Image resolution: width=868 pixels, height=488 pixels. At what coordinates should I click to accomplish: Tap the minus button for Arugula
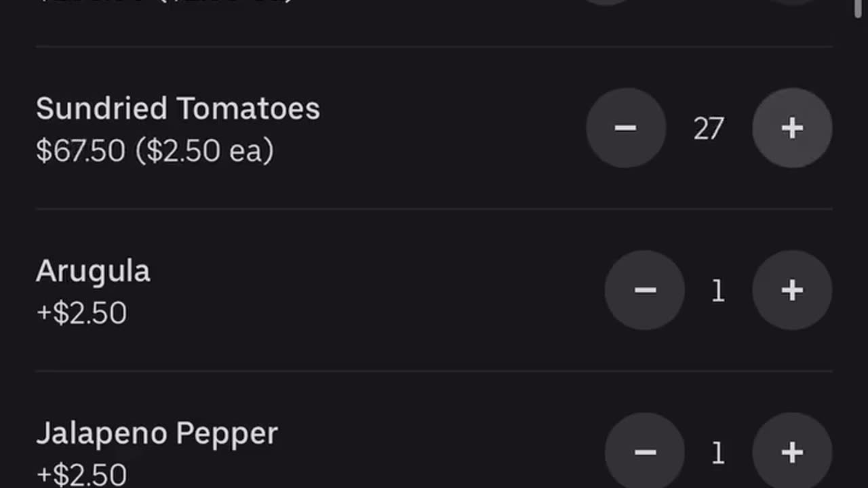(644, 290)
